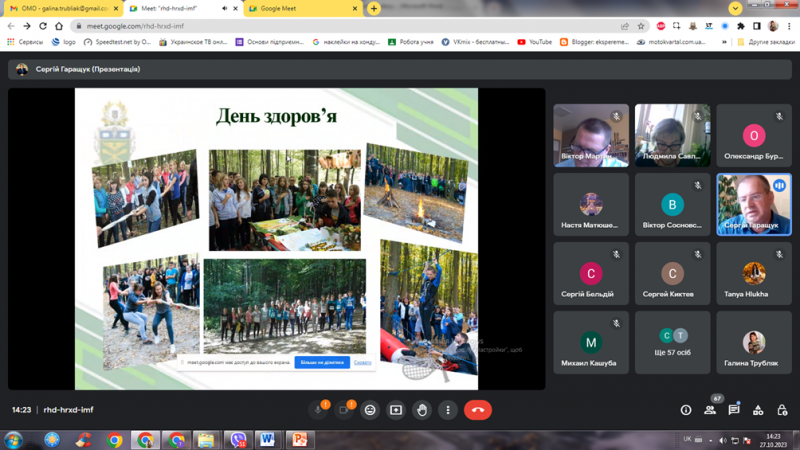Switch to the Google Meet tab

(x=303, y=9)
